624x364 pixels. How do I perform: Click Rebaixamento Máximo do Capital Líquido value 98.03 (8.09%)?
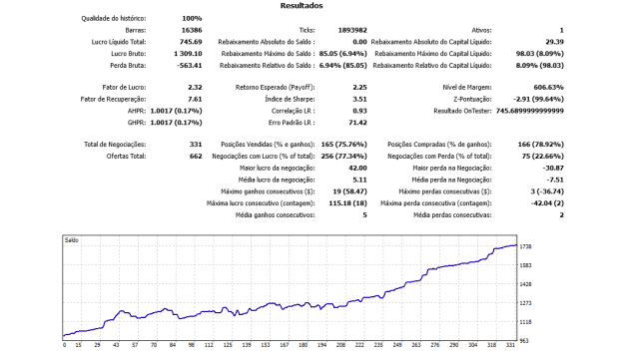click(540, 54)
